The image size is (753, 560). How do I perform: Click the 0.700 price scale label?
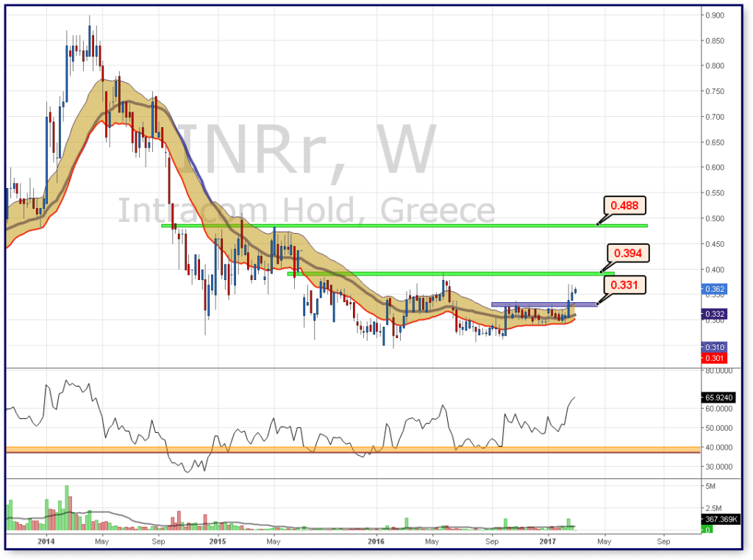click(715, 117)
